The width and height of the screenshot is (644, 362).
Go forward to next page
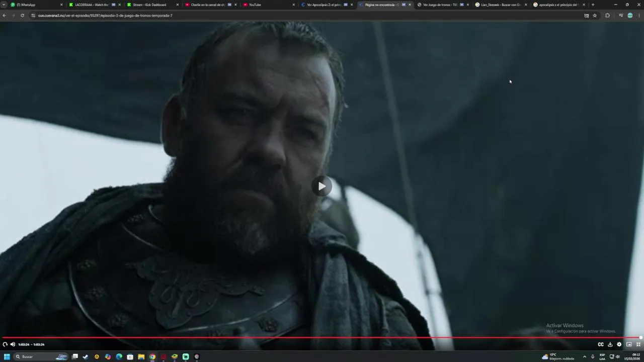[x=13, y=16]
